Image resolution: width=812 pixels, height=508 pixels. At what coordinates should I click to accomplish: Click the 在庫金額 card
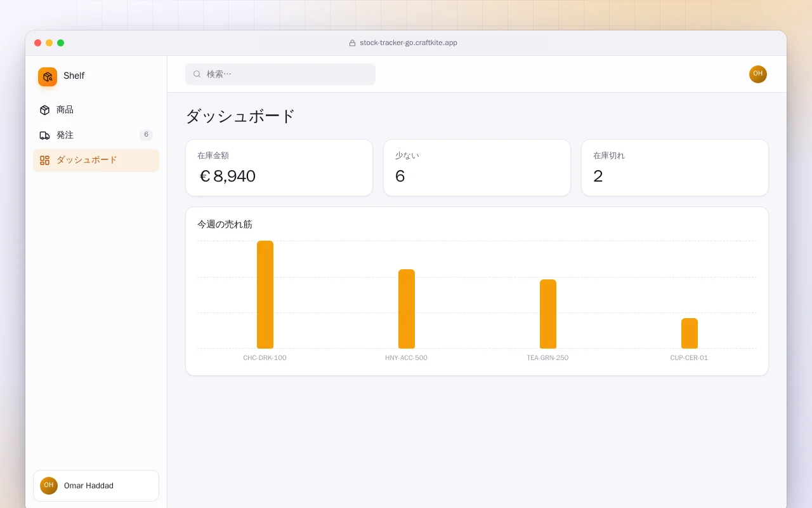click(x=279, y=168)
